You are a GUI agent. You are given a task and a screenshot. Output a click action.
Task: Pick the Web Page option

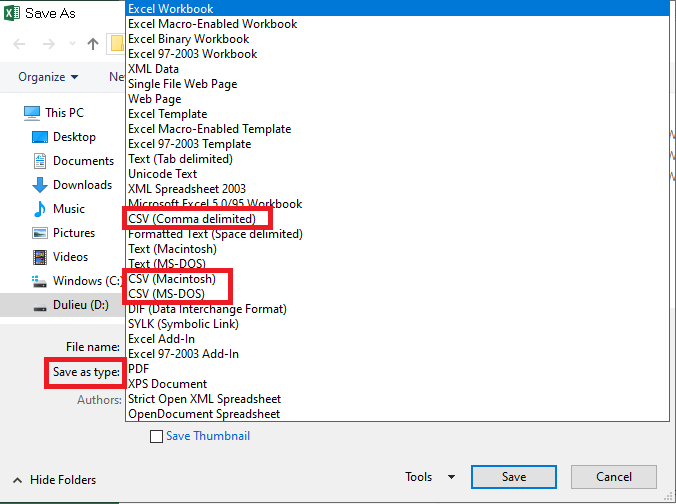(397, 99)
